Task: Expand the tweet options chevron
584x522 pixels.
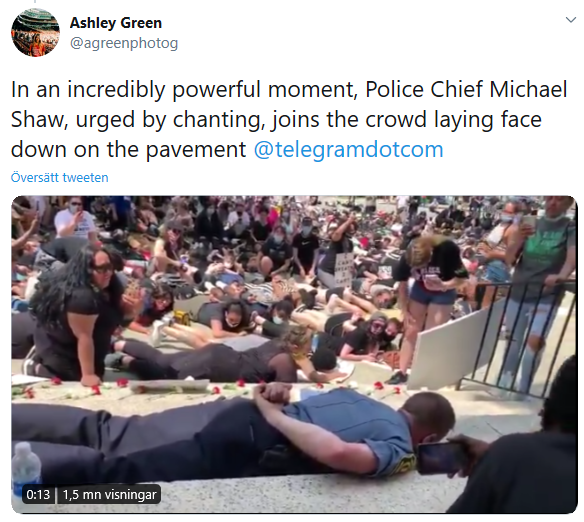Action: pos(571,20)
